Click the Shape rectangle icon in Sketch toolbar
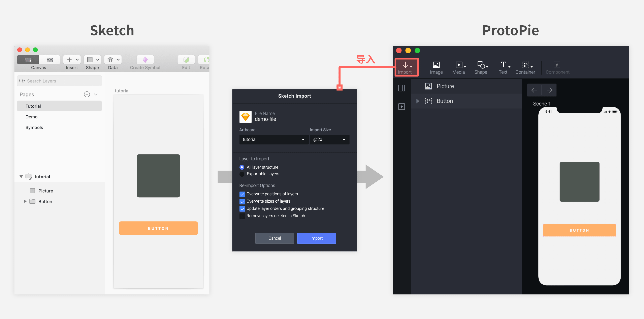The image size is (644, 319). 90,60
